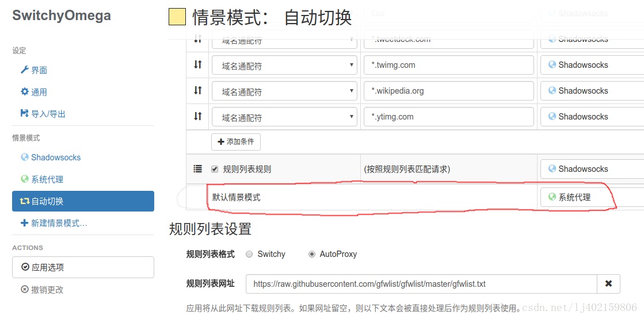Open the 通用 settings page
This screenshot has width=644, height=319.
pyautogui.click(x=34, y=93)
